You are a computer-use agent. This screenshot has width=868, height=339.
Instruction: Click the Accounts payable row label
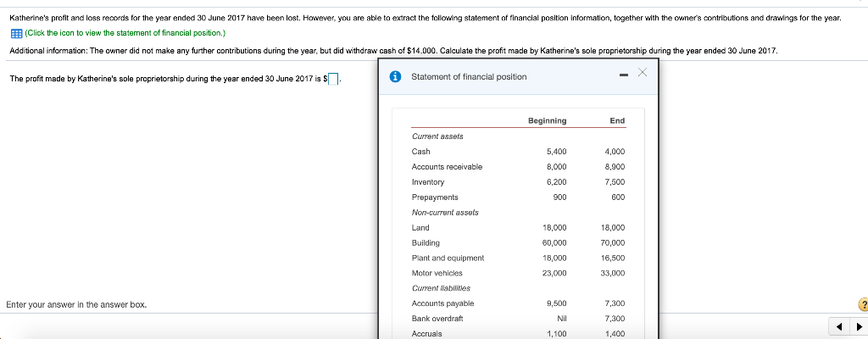coord(442,303)
